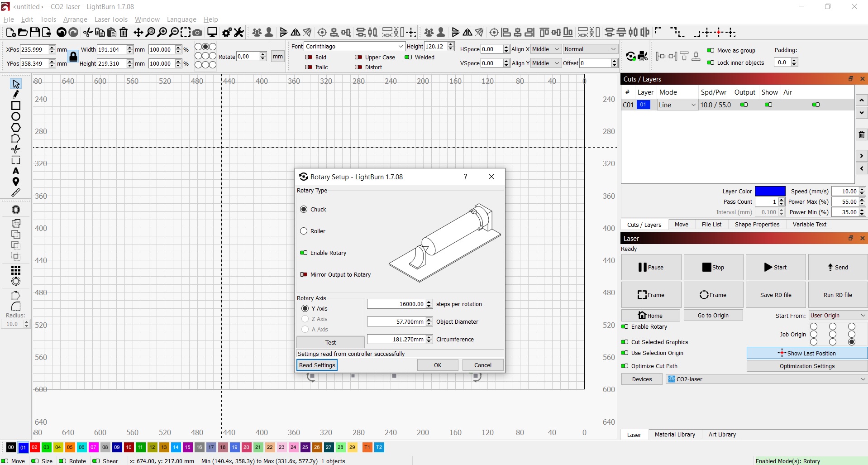Select the Create Text tool
Screen dimensions: 868x465
pyautogui.click(x=16, y=171)
